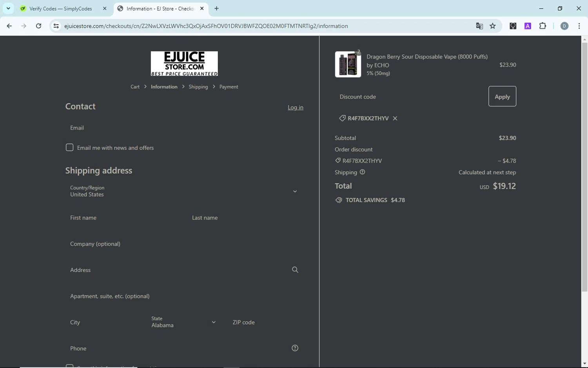Bookmark this page with star icon
The height and width of the screenshot is (368, 588).
pyautogui.click(x=493, y=26)
